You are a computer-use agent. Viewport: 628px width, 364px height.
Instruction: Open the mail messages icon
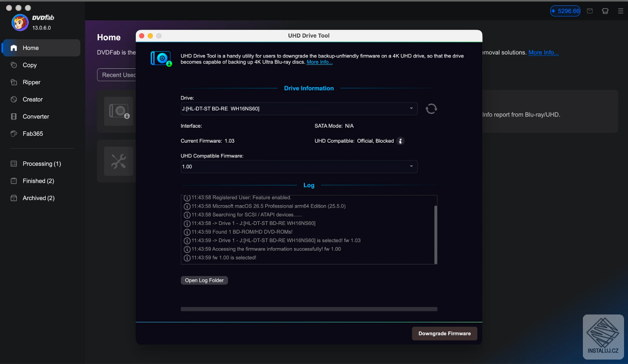[590, 11]
